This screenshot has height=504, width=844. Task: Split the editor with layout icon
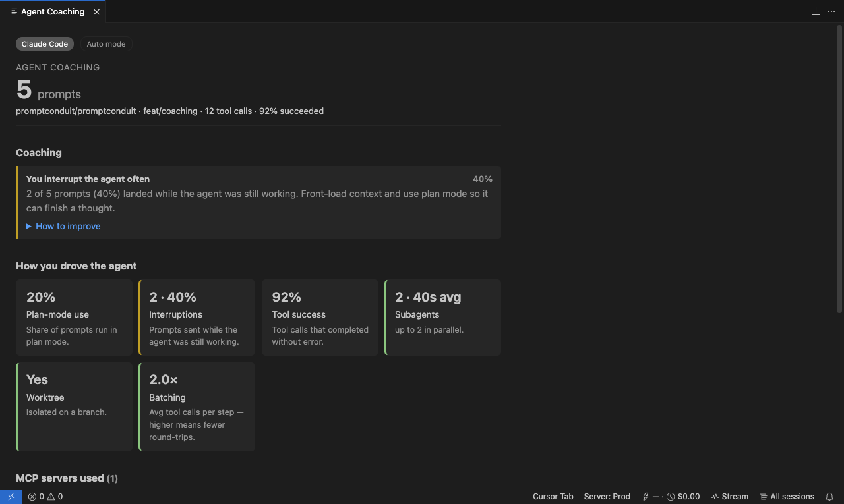coord(816,11)
